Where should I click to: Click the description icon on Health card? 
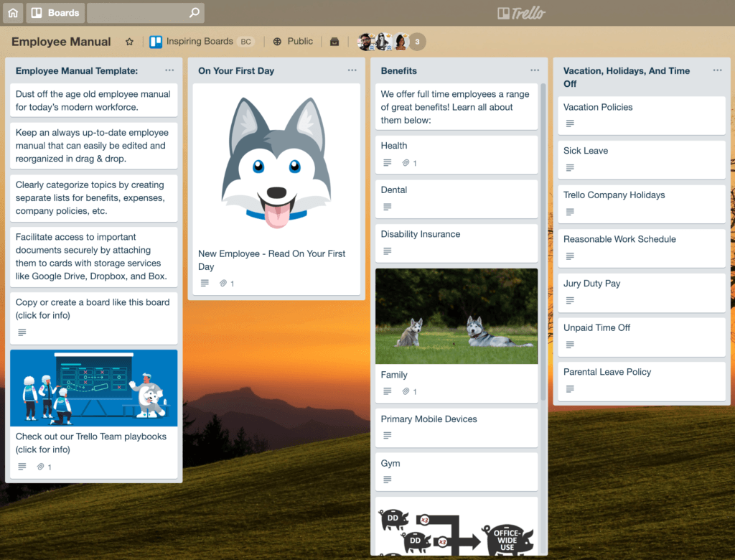click(x=387, y=163)
